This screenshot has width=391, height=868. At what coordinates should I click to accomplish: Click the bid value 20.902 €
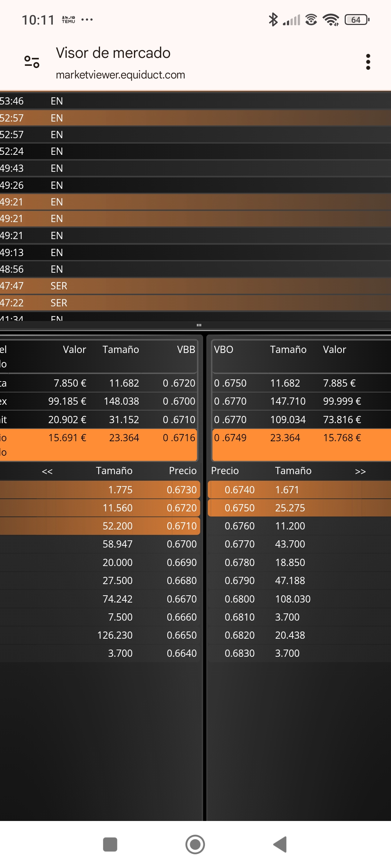(67, 420)
